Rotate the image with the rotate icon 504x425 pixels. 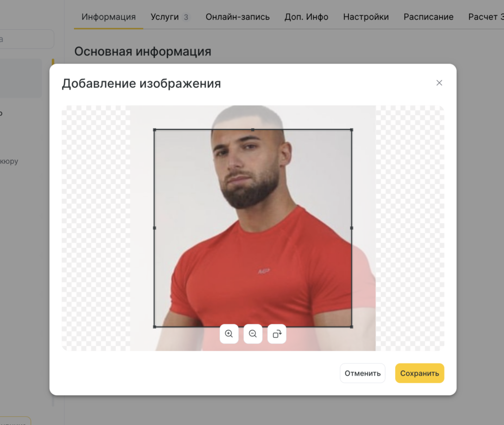277,334
